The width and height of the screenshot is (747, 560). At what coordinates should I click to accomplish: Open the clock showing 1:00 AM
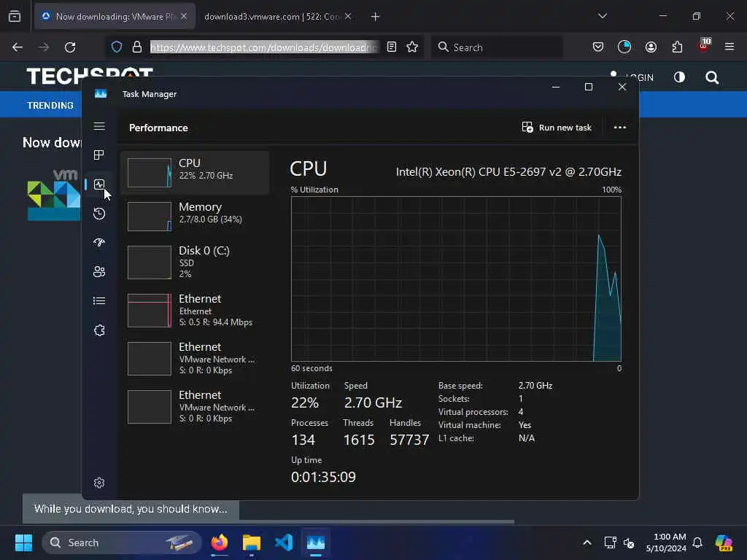pos(666,542)
